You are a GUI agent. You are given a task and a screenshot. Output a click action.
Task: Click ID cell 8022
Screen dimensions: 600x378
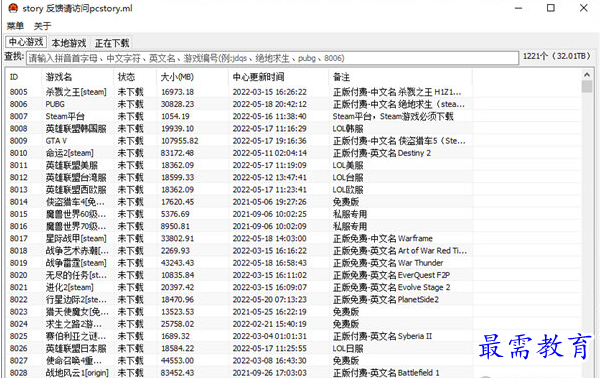pyautogui.click(x=19, y=300)
